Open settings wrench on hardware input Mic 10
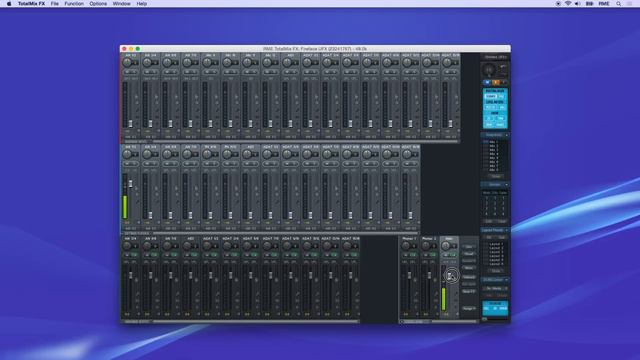Viewport: 640px width, 360px height. [237, 109]
